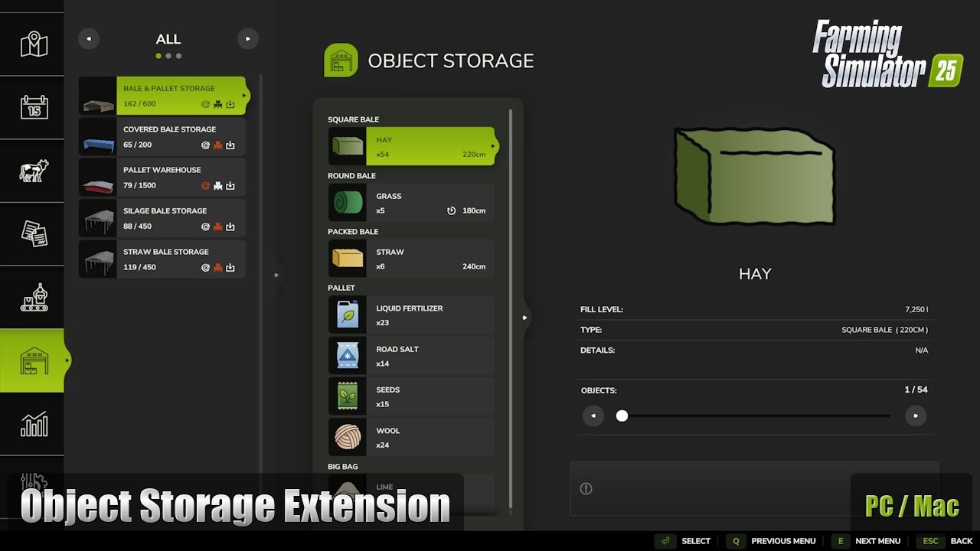Go to previous category with left arrow beside ALL
The height and width of the screenshot is (551, 980).
tap(89, 38)
